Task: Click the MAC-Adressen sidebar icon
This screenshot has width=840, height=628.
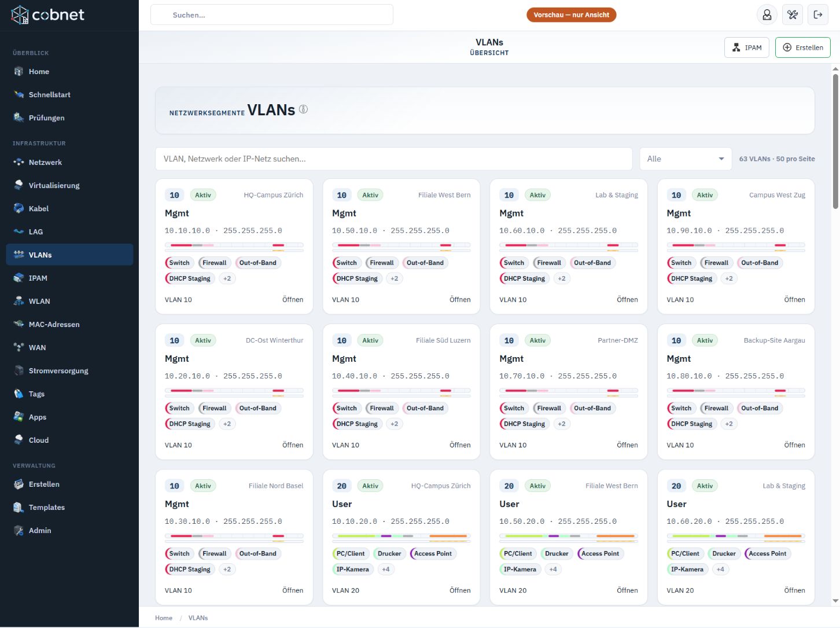Action: point(19,325)
